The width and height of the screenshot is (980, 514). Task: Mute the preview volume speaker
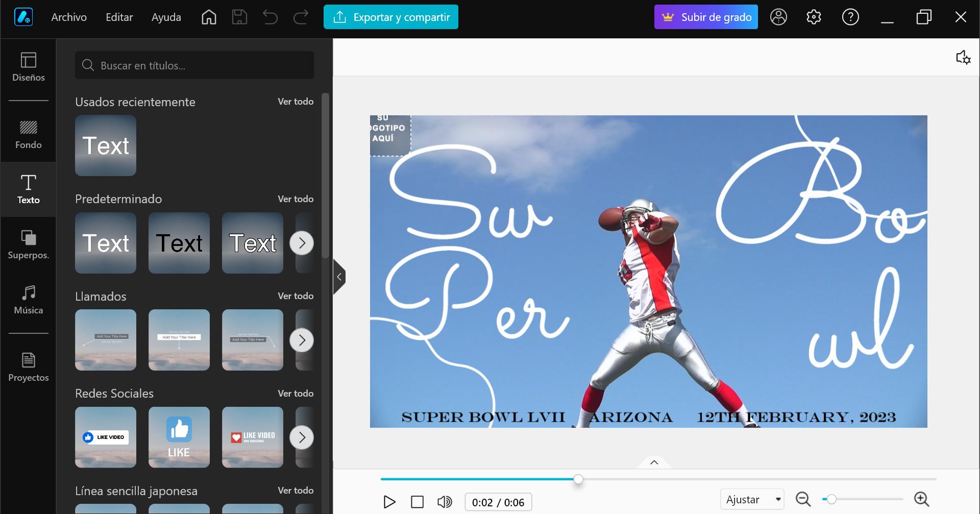[445, 502]
